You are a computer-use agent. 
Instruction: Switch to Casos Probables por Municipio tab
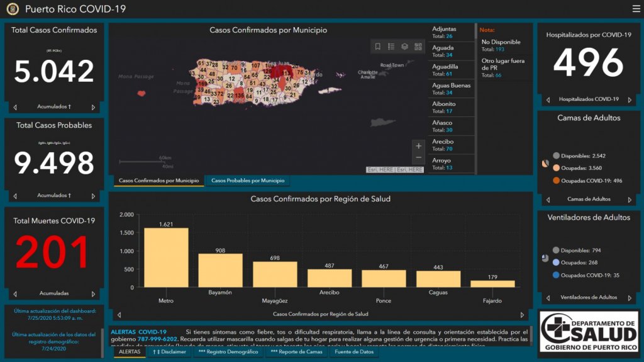pos(247,181)
